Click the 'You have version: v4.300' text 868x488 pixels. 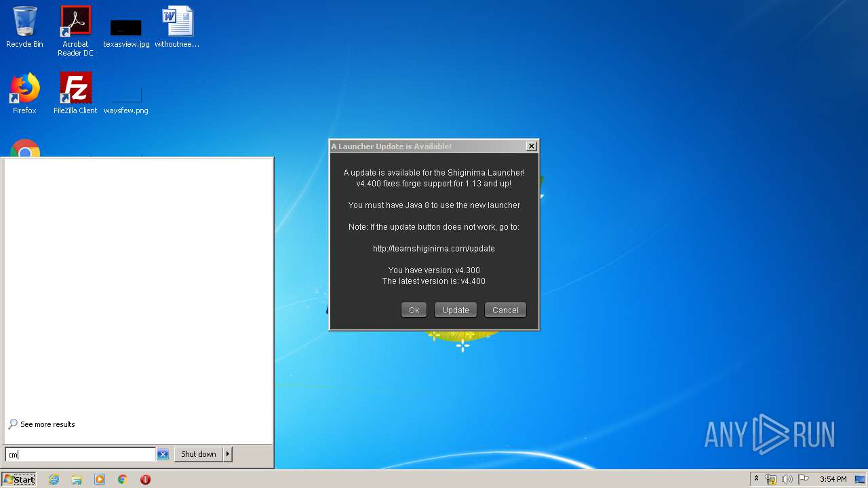[434, 270]
